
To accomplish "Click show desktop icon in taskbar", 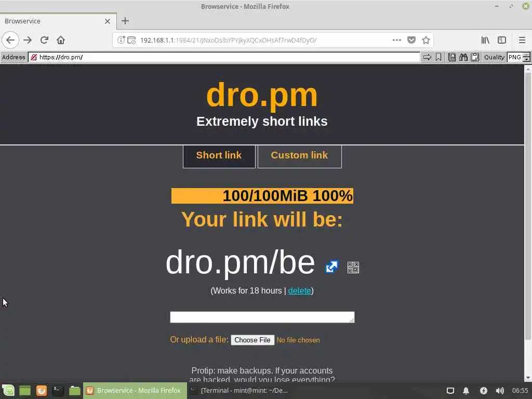I will [x=25, y=391].
